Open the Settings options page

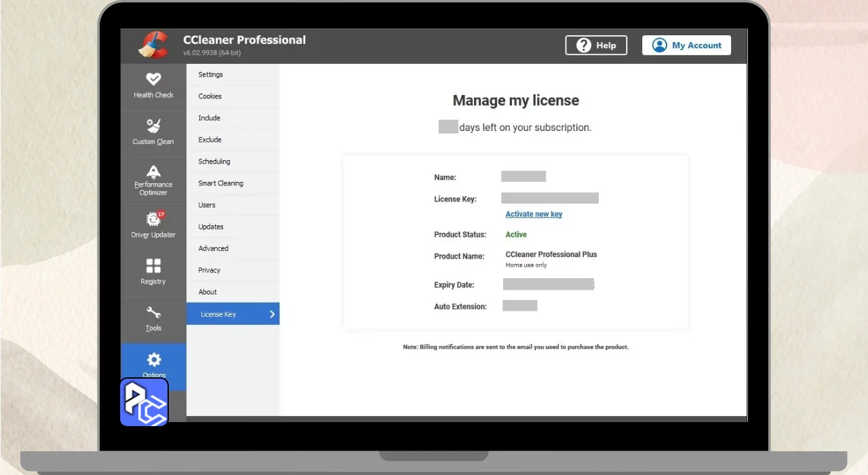pyautogui.click(x=210, y=75)
